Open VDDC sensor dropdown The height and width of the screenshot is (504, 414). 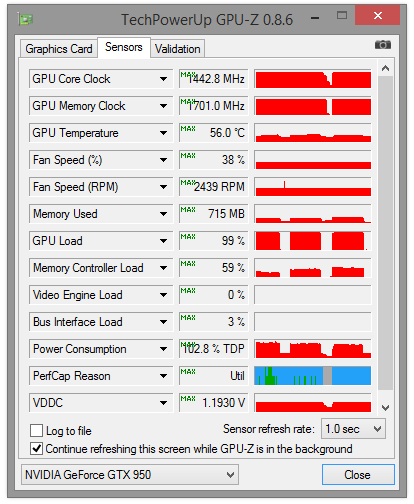pos(163,403)
